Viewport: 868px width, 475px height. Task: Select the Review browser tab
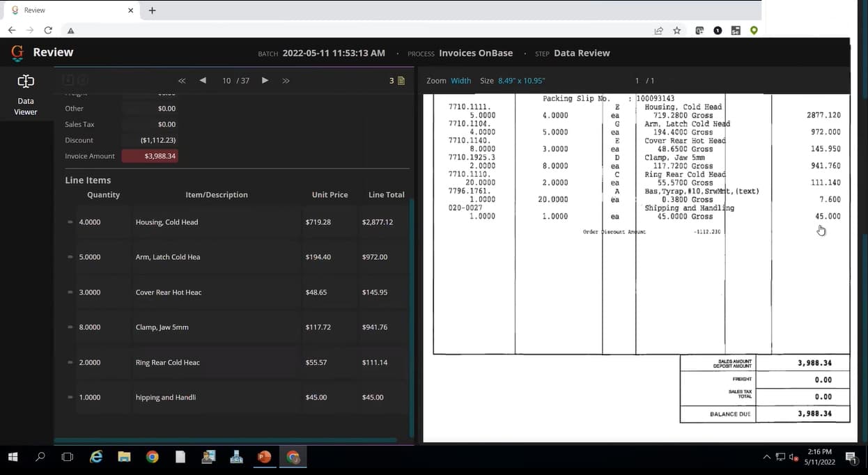click(x=70, y=10)
